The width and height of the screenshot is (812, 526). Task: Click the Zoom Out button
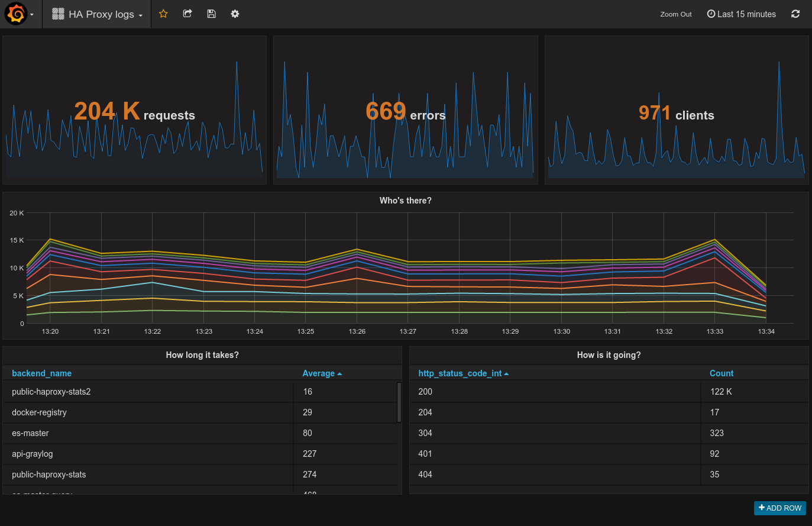[675, 14]
